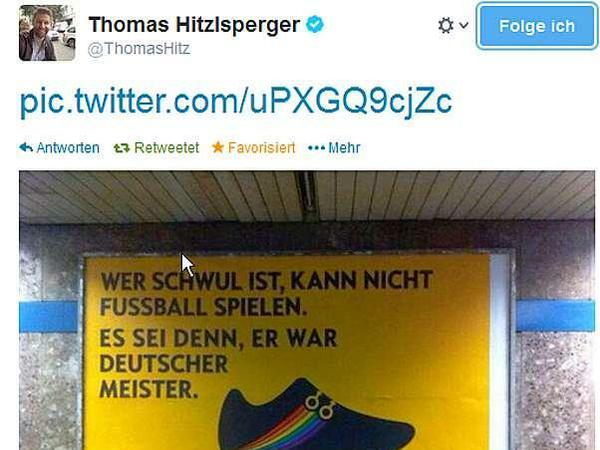
Task: Open the pic.twitter.com/uPXGQ9cjZc link
Action: point(236,101)
